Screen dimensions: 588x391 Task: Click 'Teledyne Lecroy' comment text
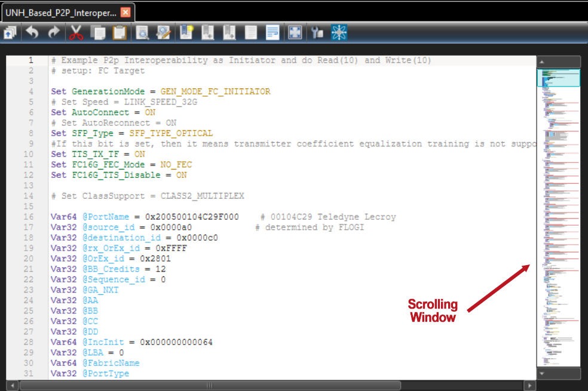click(356, 217)
